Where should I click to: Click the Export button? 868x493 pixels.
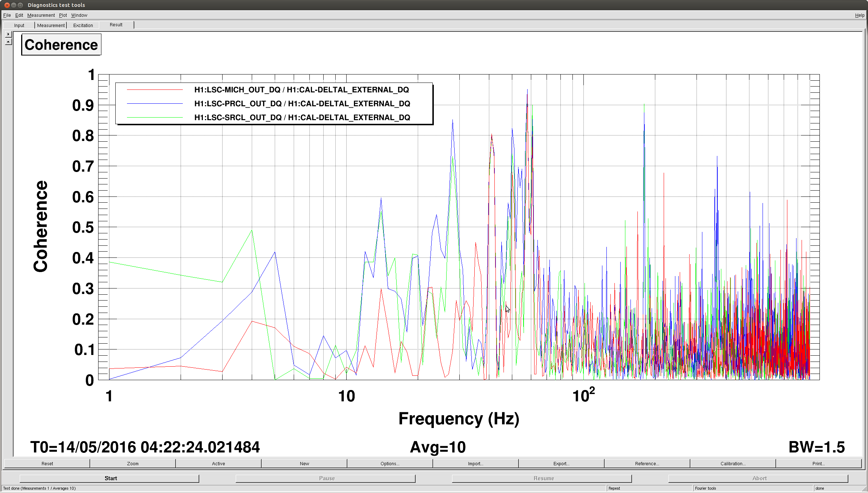[562, 463]
